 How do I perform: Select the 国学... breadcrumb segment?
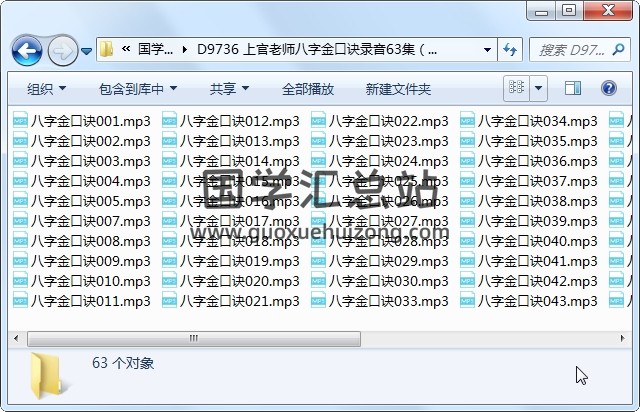(x=155, y=49)
